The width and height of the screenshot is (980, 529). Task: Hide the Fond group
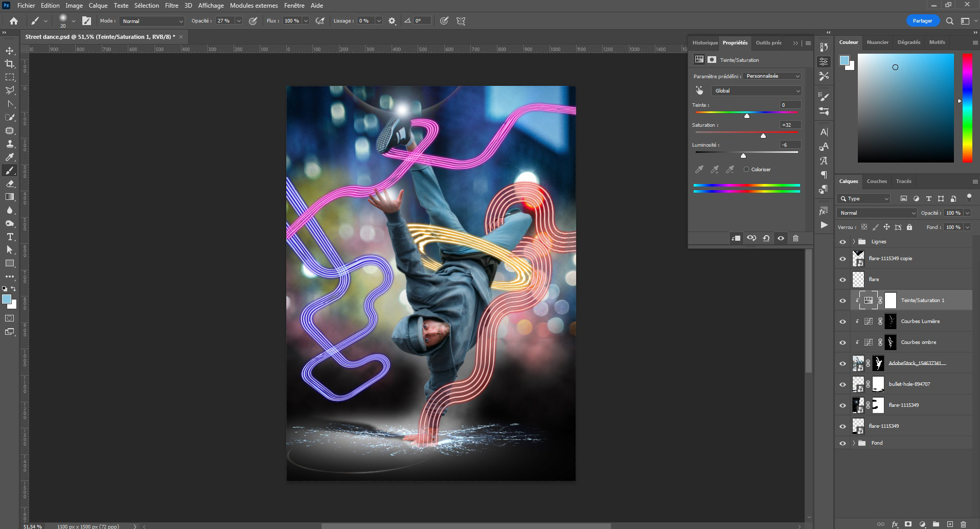pyautogui.click(x=842, y=443)
